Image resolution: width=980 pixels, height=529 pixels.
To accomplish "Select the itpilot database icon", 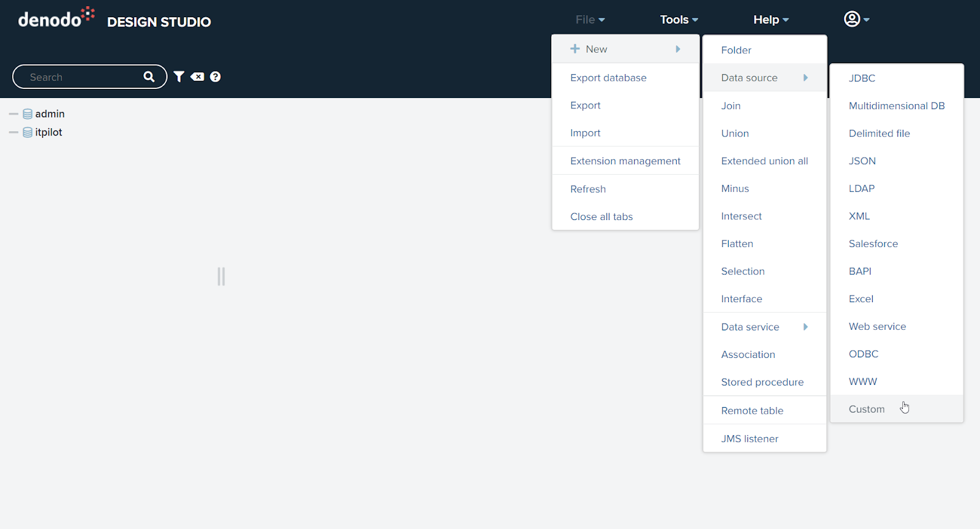I will (28, 132).
